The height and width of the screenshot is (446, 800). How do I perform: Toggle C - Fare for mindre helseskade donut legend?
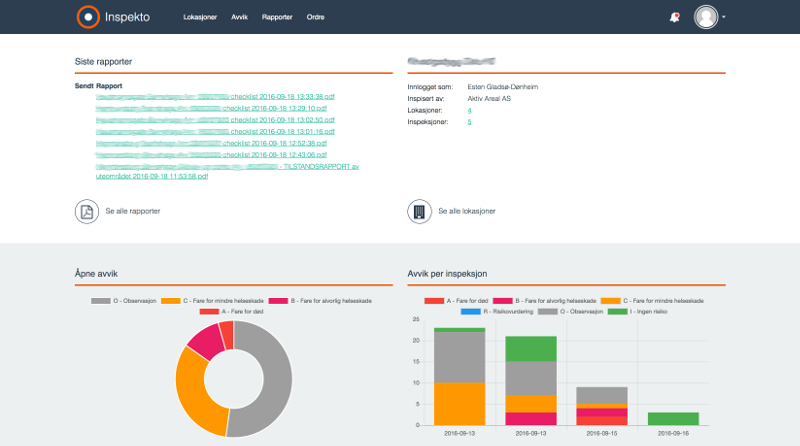tap(212, 301)
